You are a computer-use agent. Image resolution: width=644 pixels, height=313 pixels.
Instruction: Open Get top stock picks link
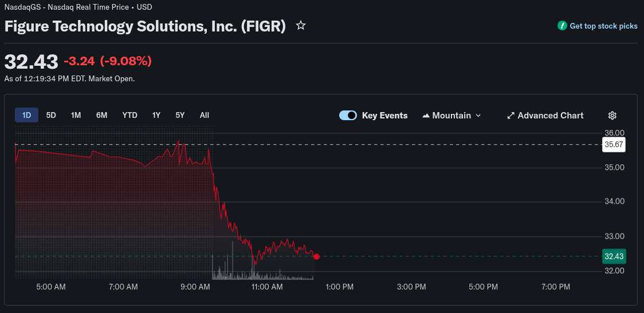[x=603, y=26]
